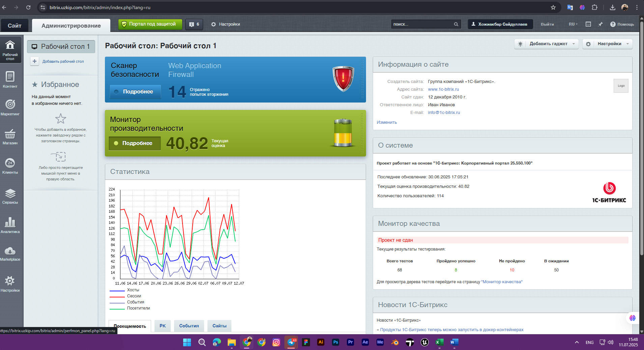644x350 pixels.
Task: Open the Магазин sidebar section
Action: tap(10, 137)
